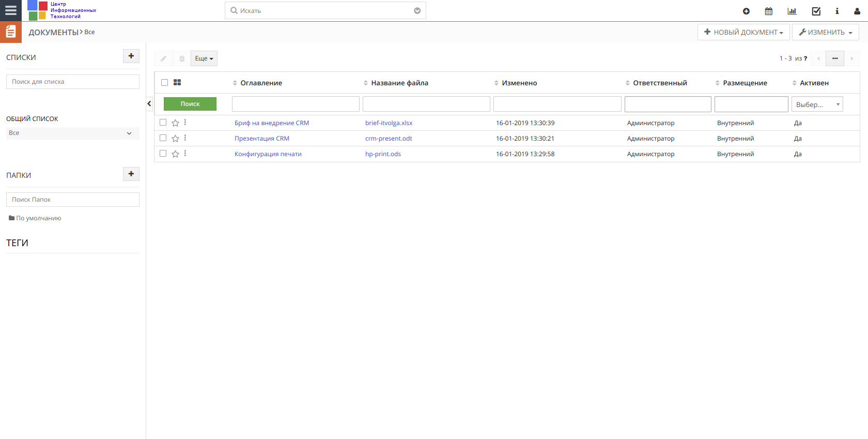Click the Искать global search field
Viewport: 868px width, 439px height.
pyautogui.click(x=326, y=10)
